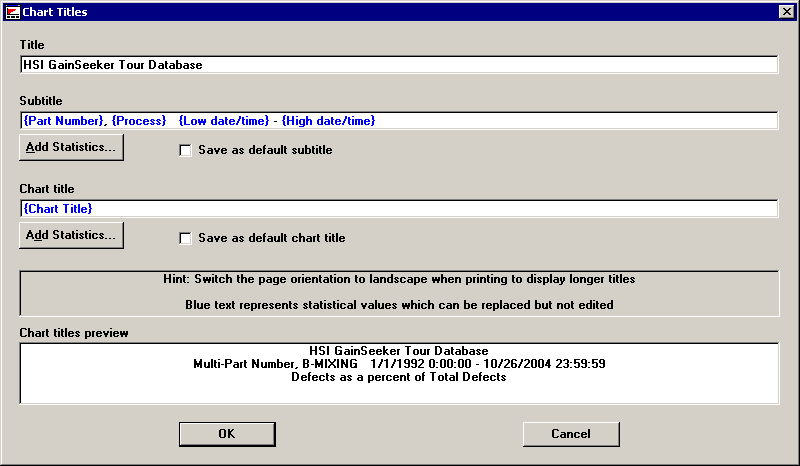Image resolution: width=800 pixels, height=466 pixels.
Task: Click the preview's Multi-Part Number line
Action: click(399, 364)
